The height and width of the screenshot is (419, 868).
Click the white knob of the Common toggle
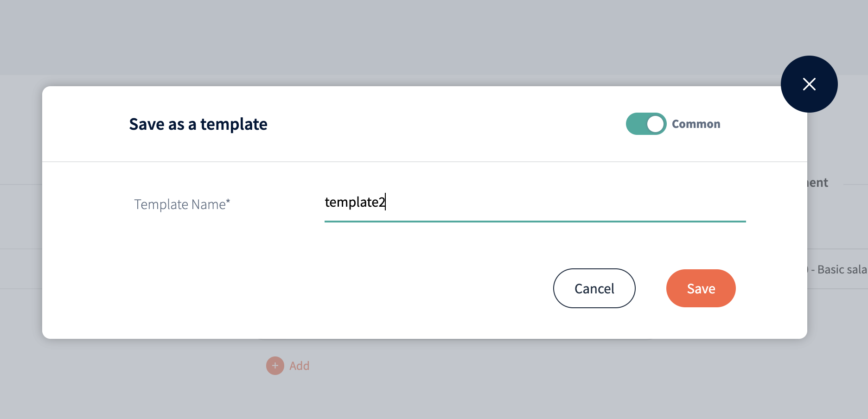(x=655, y=124)
